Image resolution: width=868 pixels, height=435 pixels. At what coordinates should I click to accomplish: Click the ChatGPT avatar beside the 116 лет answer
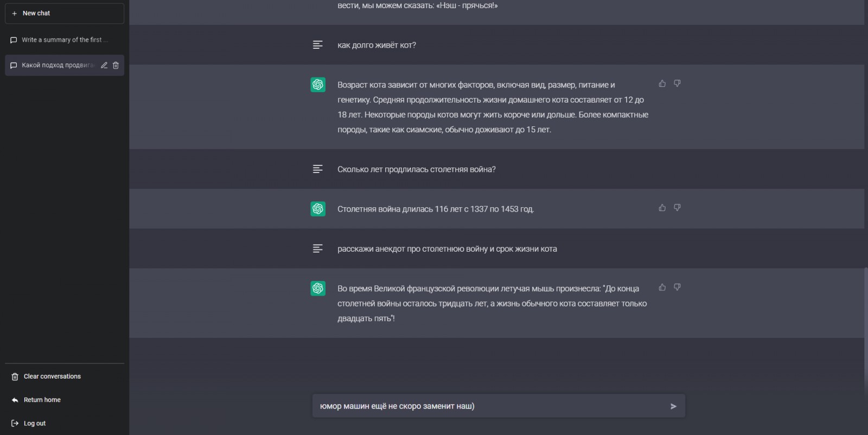pyautogui.click(x=318, y=209)
